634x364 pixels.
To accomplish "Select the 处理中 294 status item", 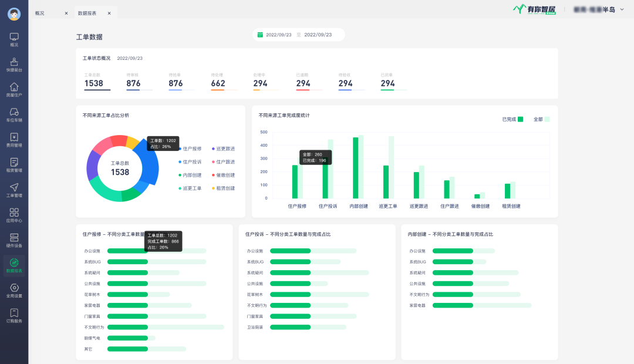I will click(x=266, y=81).
